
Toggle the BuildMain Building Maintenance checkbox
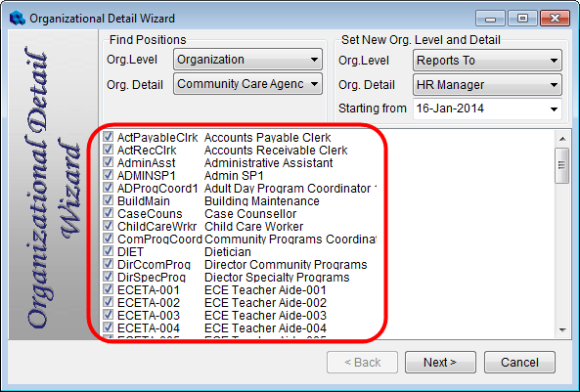[x=108, y=200]
